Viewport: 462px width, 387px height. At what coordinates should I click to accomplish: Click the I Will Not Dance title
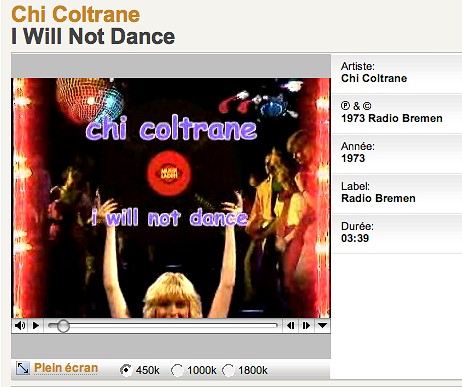[x=93, y=36]
